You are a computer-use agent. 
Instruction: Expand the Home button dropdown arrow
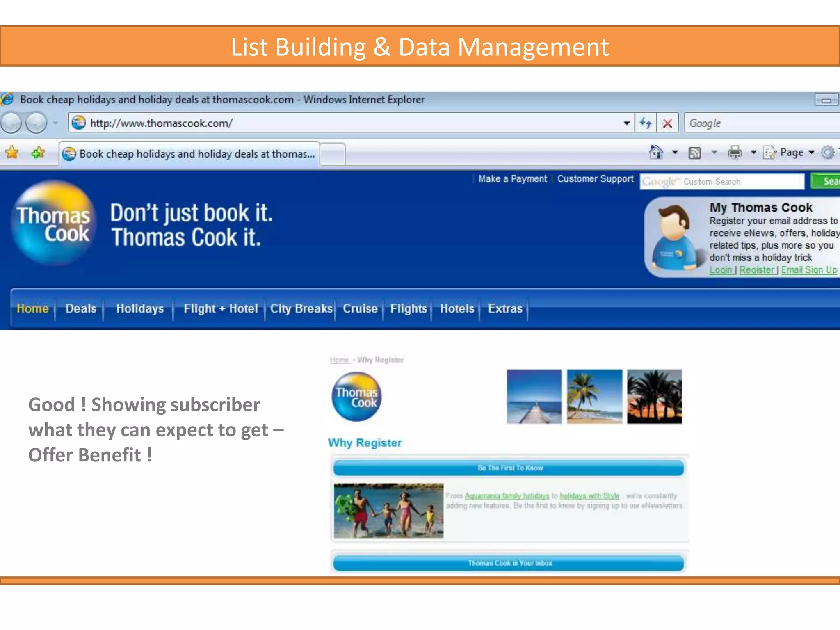tap(675, 153)
